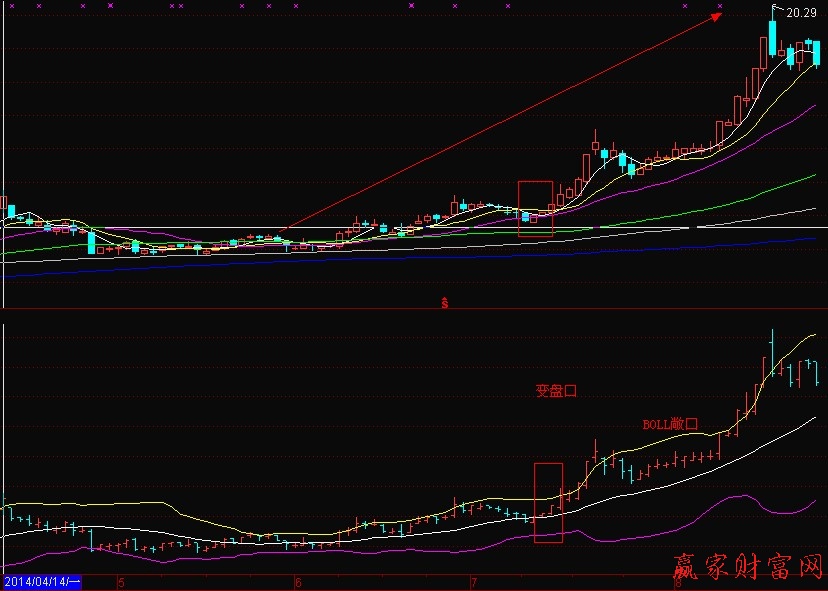The height and width of the screenshot is (591, 828).
Task: Click the 变盘口 annotation text
Action: (x=556, y=392)
